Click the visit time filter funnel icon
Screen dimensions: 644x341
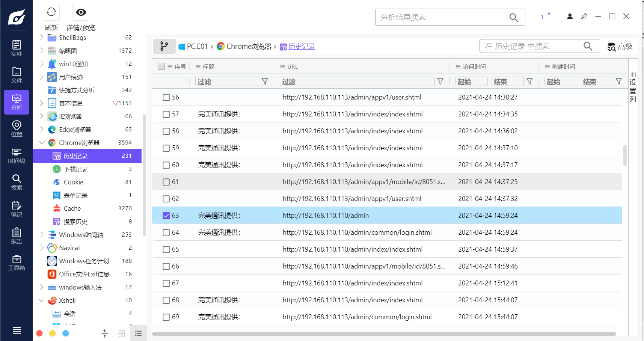[x=529, y=81]
